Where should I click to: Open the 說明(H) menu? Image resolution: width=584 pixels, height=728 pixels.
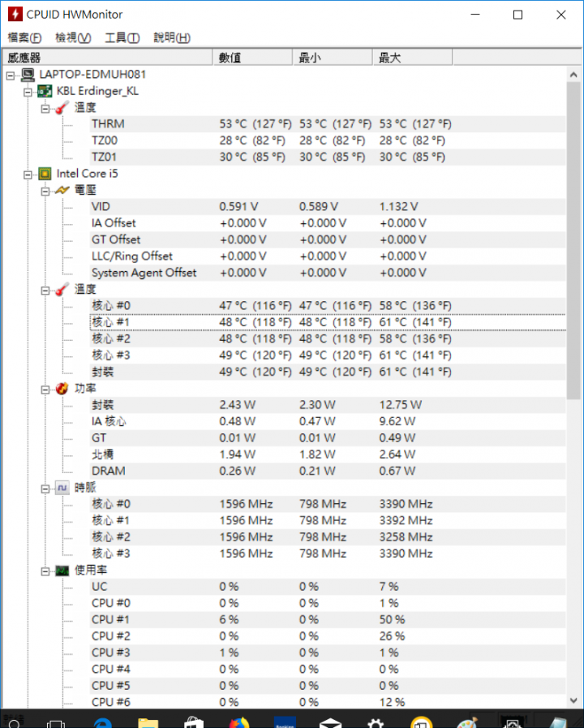tap(172, 37)
